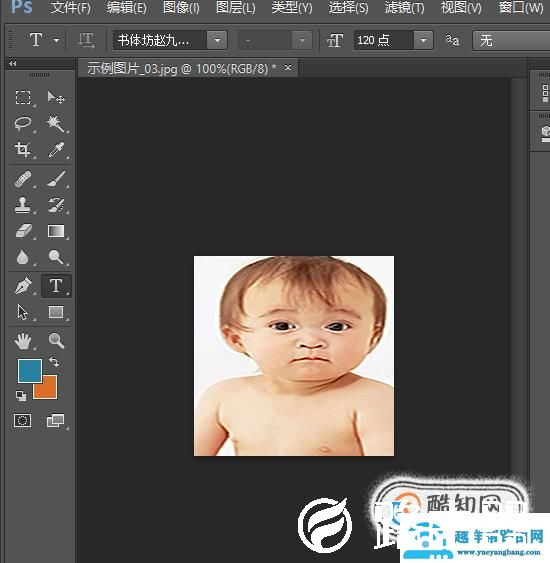The width and height of the screenshot is (550, 563).
Task: Open the 视图(V) menu
Action: [461, 8]
